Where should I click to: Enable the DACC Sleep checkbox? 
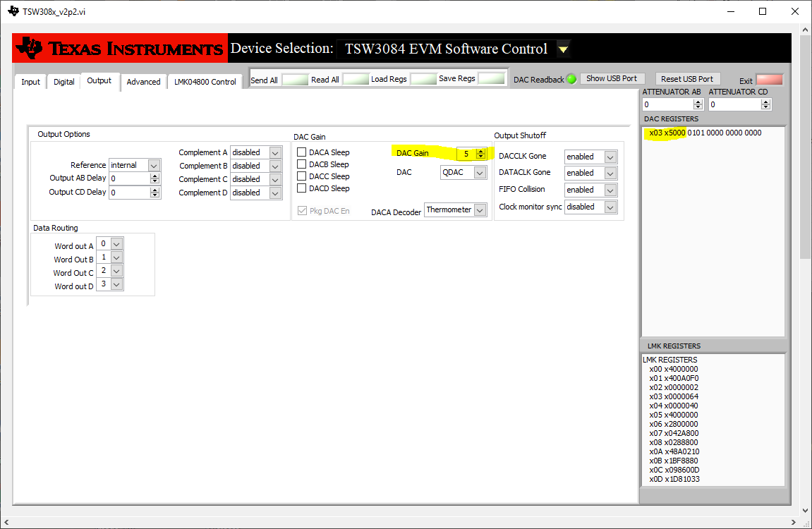click(301, 176)
